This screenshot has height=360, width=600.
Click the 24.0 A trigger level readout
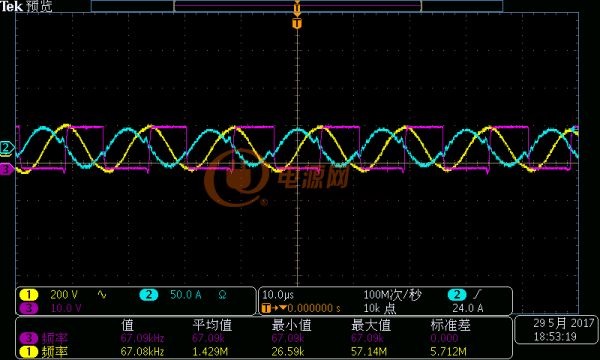[468, 308]
